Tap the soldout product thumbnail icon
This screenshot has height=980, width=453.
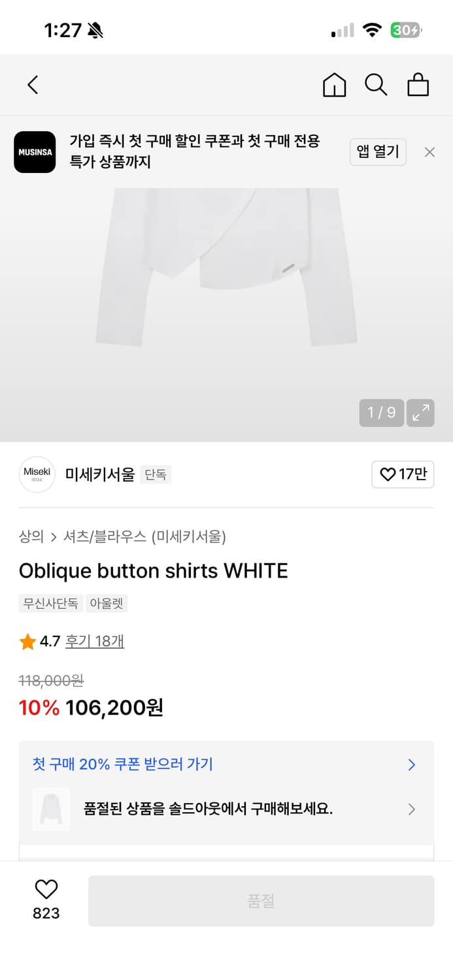click(51, 809)
